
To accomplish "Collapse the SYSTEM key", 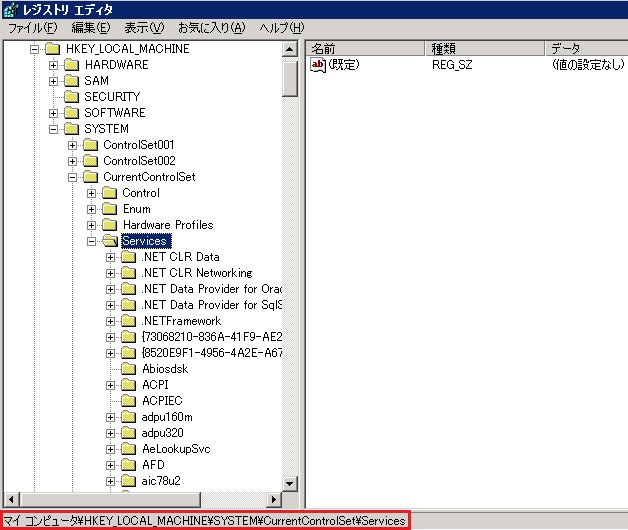I will click(53, 129).
